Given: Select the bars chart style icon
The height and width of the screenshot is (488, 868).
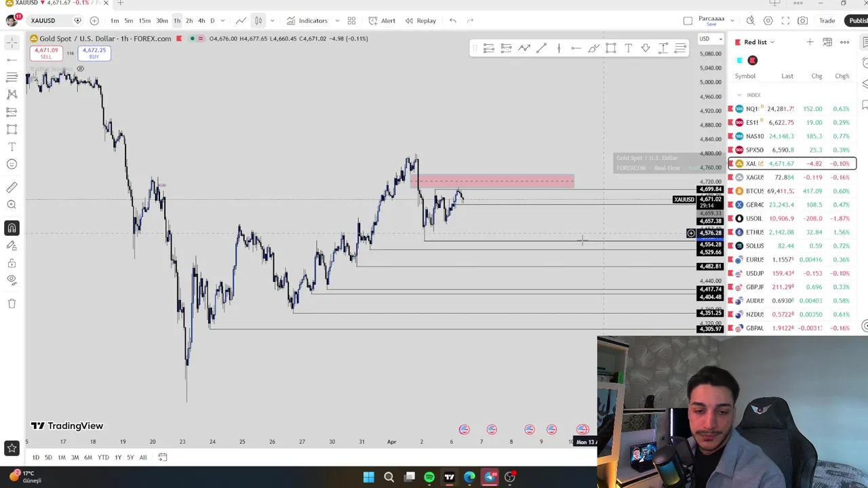Looking at the screenshot, I should [x=258, y=20].
